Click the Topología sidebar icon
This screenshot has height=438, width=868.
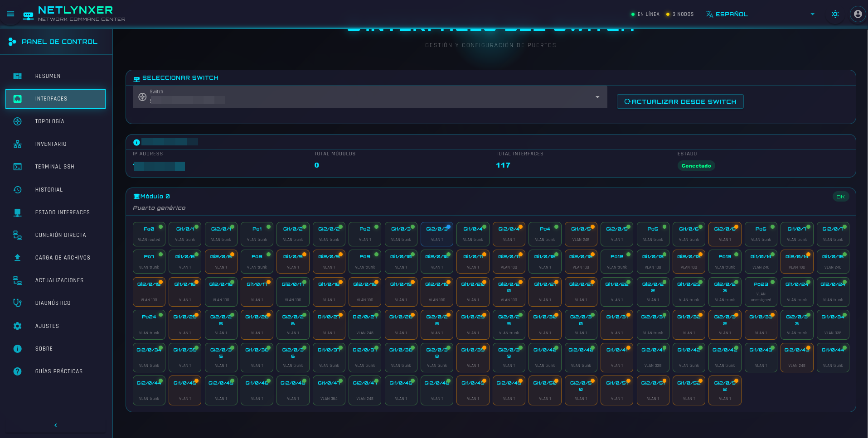[17, 121]
